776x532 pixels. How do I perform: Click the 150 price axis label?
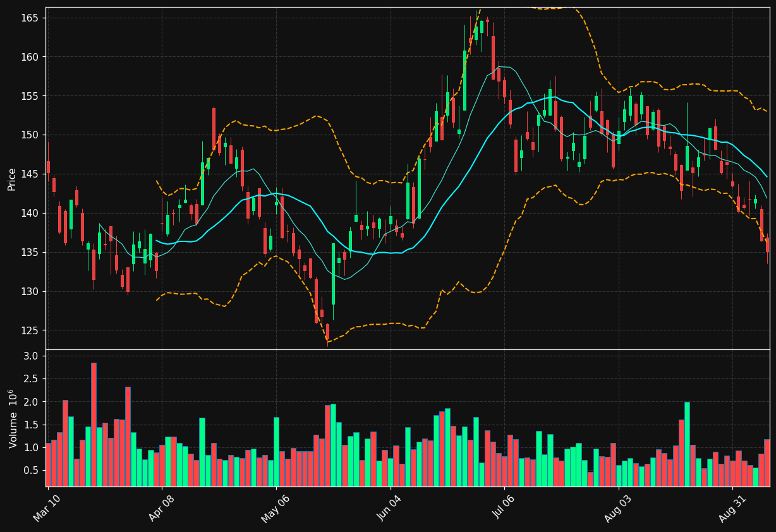pyautogui.click(x=29, y=135)
